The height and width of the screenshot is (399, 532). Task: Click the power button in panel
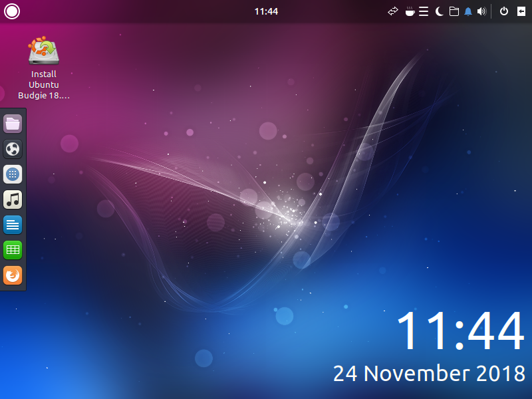pyautogui.click(x=503, y=11)
